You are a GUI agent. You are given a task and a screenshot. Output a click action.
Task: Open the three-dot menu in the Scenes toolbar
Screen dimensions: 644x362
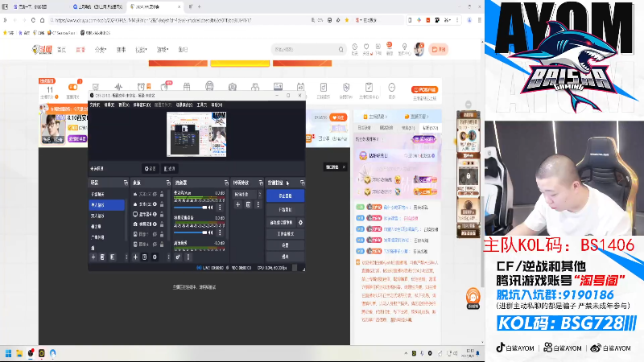[126, 257]
